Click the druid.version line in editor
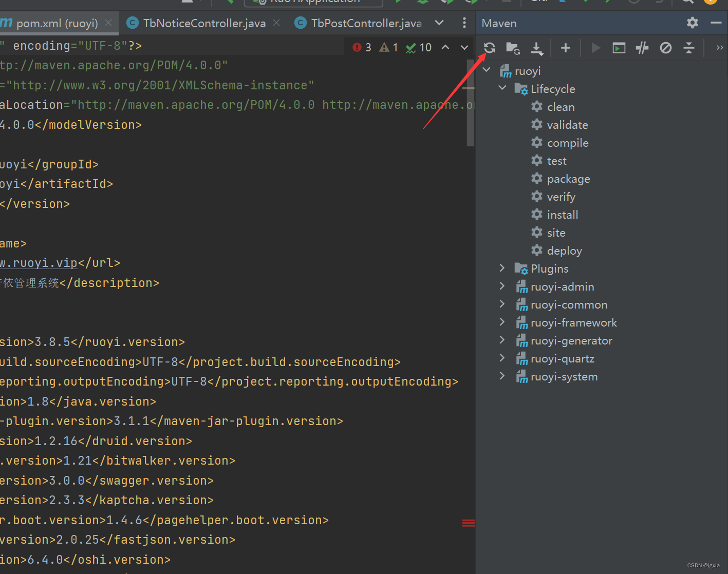This screenshot has height=574, width=728. pyautogui.click(x=96, y=441)
